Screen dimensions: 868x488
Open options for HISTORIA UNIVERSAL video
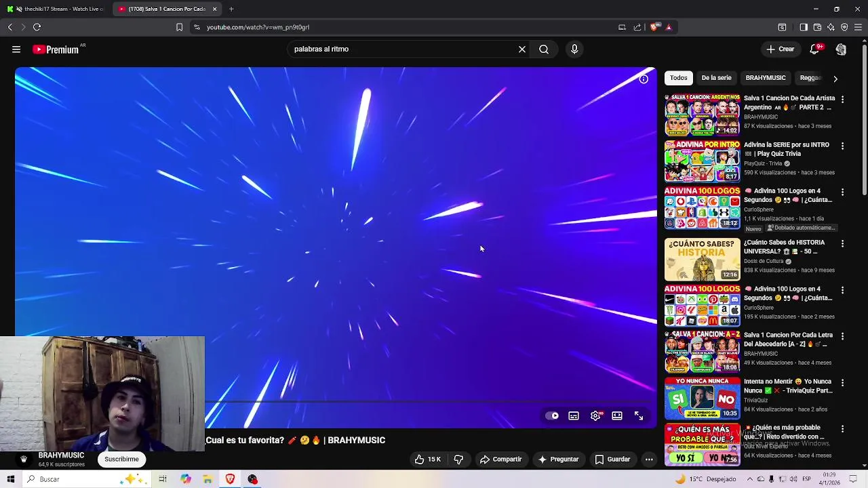click(x=842, y=243)
